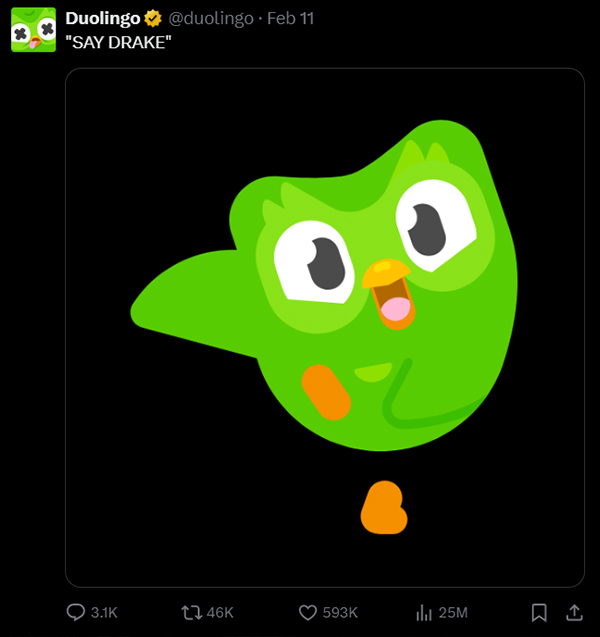Click the Feb 11 timestamp

coord(289,19)
